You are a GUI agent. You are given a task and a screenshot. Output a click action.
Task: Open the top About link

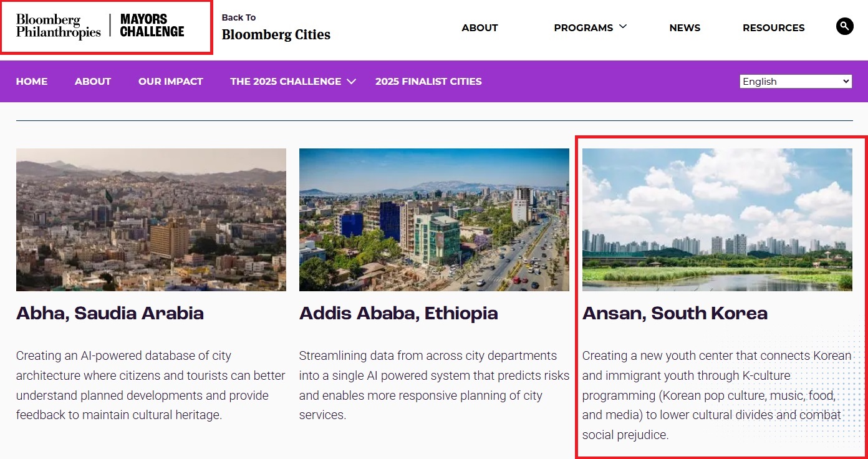tap(480, 28)
